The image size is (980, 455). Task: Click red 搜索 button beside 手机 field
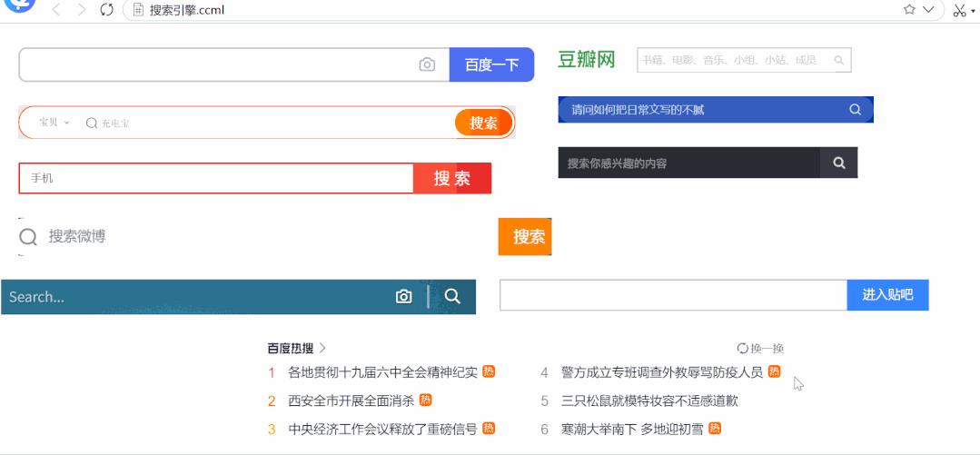pyautogui.click(x=451, y=179)
